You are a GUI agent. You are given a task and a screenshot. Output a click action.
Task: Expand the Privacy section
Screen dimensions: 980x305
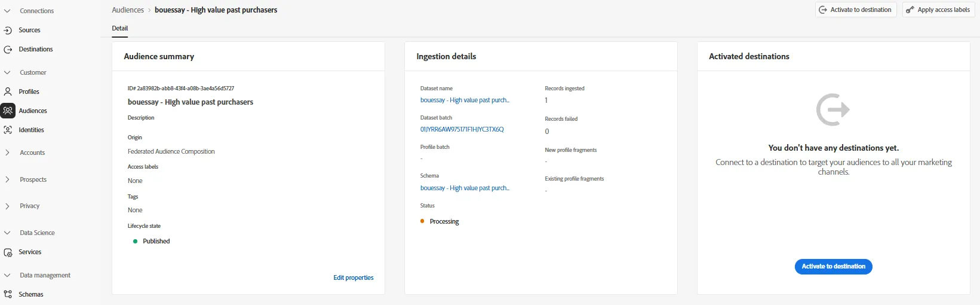pos(7,206)
